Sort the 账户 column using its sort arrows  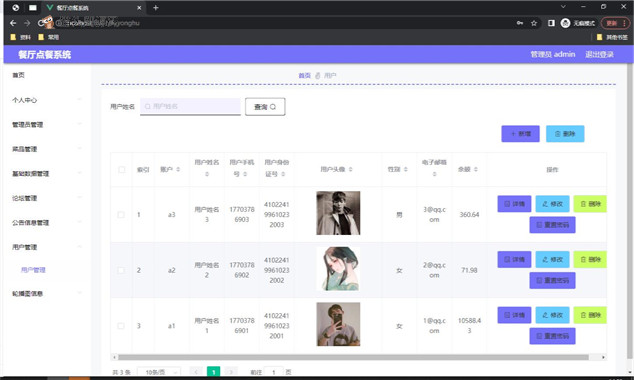click(x=178, y=169)
